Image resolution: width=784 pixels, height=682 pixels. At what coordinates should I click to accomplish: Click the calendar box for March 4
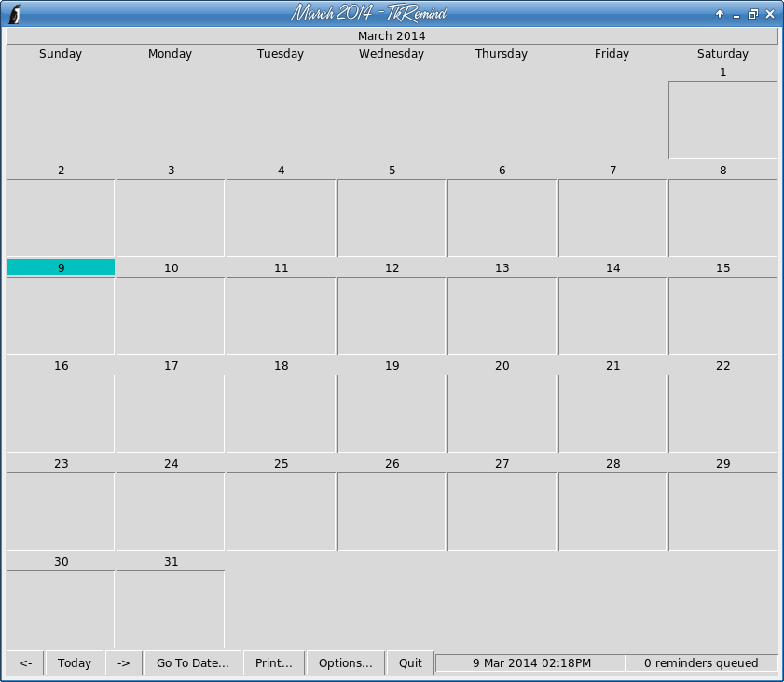[281, 218]
